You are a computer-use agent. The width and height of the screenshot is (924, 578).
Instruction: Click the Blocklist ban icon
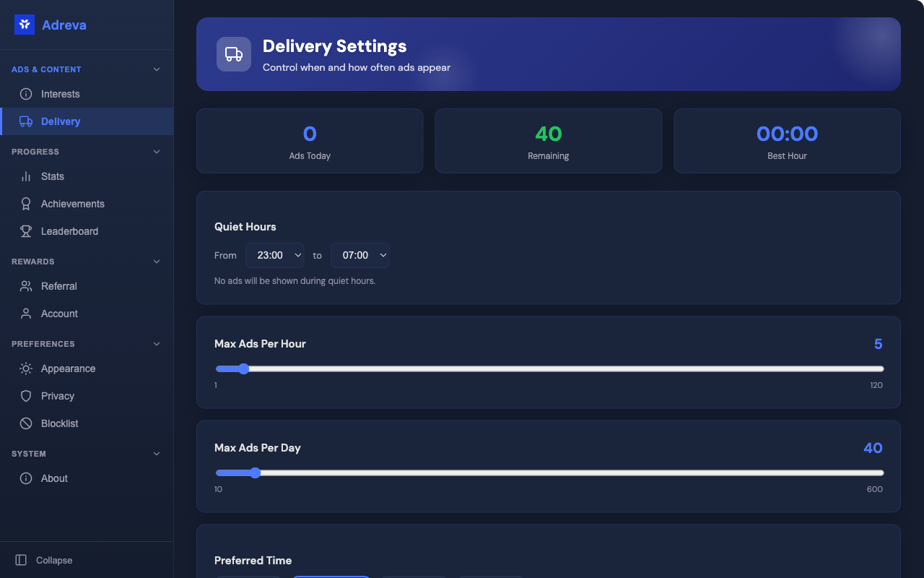26,423
